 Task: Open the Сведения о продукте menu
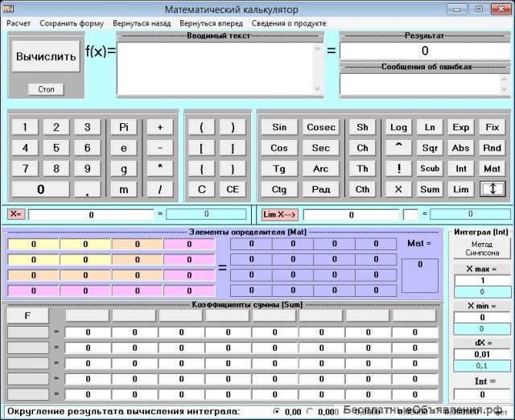(289, 23)
